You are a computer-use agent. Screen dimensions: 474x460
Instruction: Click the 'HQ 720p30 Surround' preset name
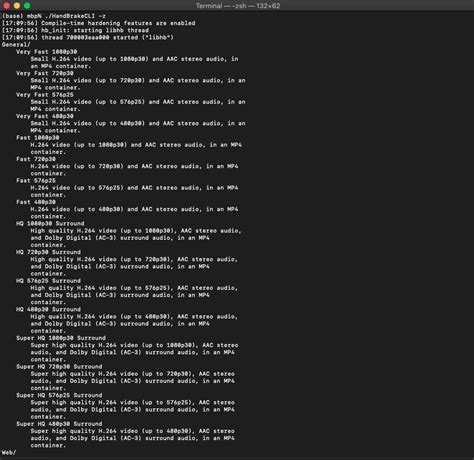point(48,252)
